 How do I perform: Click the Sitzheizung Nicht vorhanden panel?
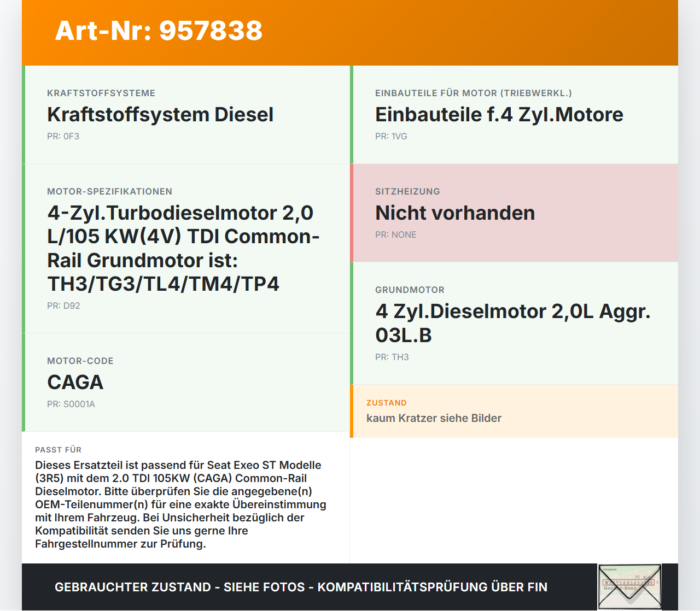pos(455,213)
